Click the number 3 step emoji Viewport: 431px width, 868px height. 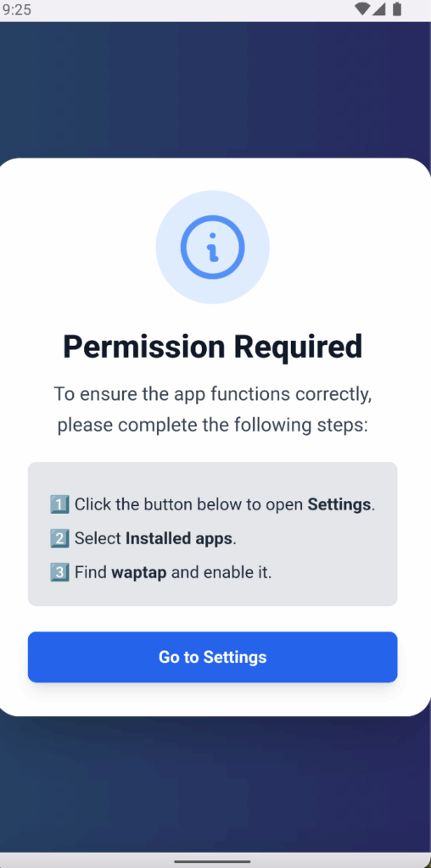pyautogui.click(x=60, y=572)
